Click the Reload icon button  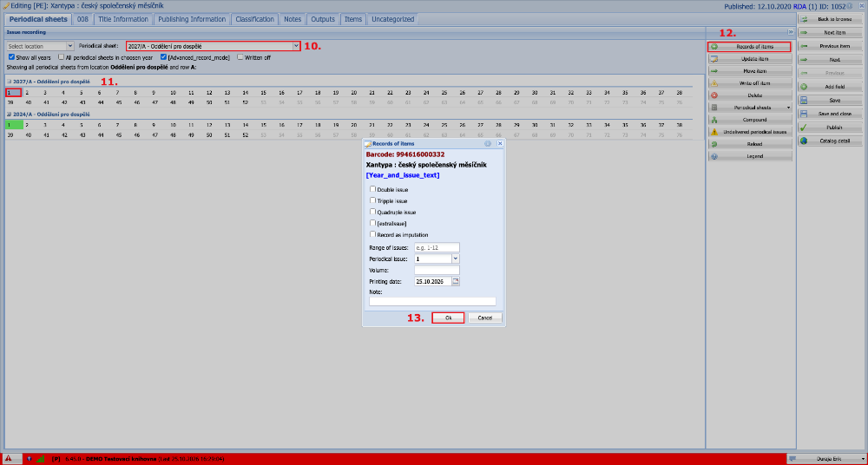(x=714, y=144)
